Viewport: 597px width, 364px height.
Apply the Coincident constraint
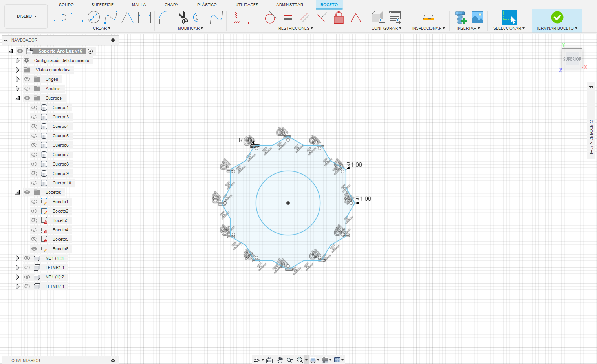point(254,17)
